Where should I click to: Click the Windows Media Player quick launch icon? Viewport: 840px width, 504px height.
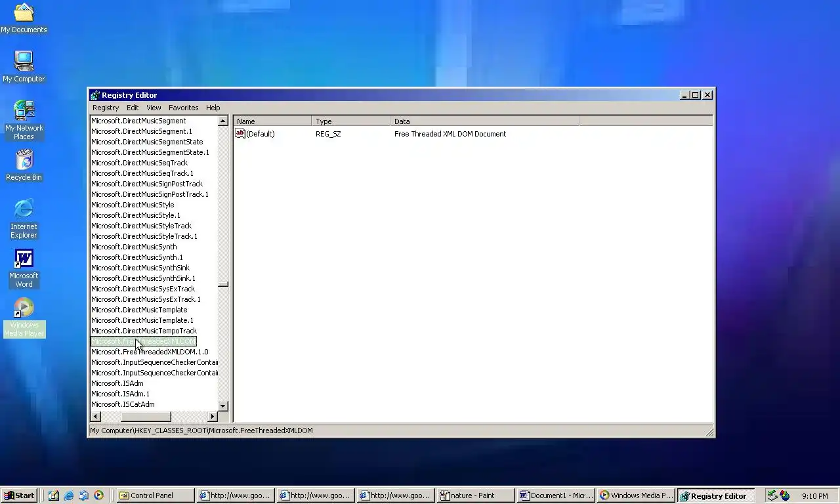pos(98,495)
